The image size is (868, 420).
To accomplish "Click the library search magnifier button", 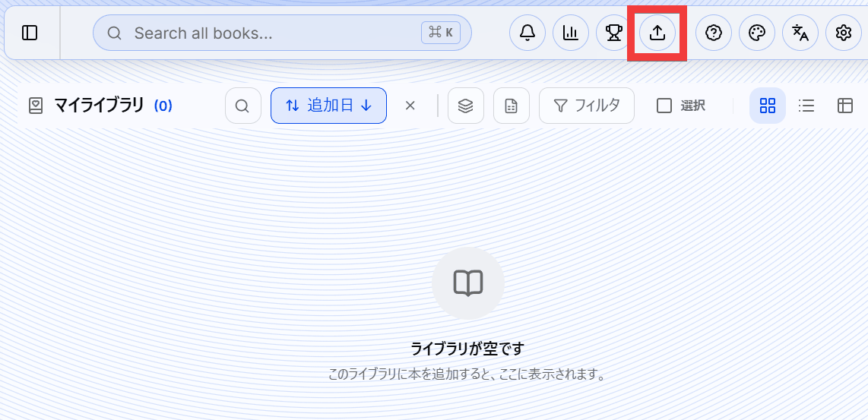I will pos(243,106).
